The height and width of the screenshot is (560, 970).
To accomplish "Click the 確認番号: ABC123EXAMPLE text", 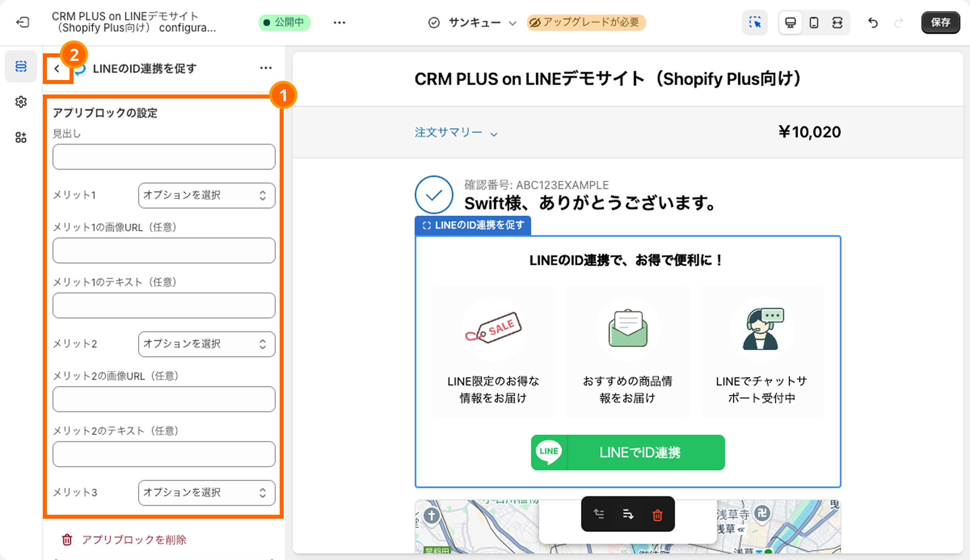I will tap(536, 185).
